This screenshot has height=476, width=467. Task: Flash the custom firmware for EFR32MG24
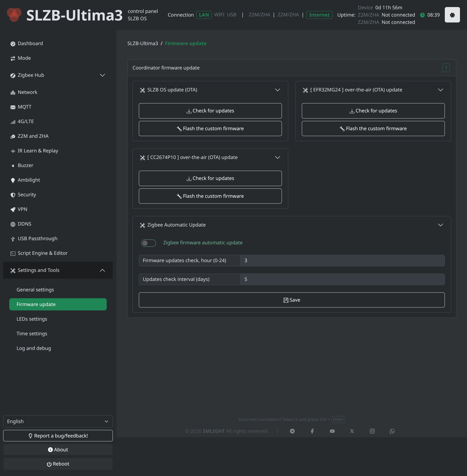(x=373, y=129)
